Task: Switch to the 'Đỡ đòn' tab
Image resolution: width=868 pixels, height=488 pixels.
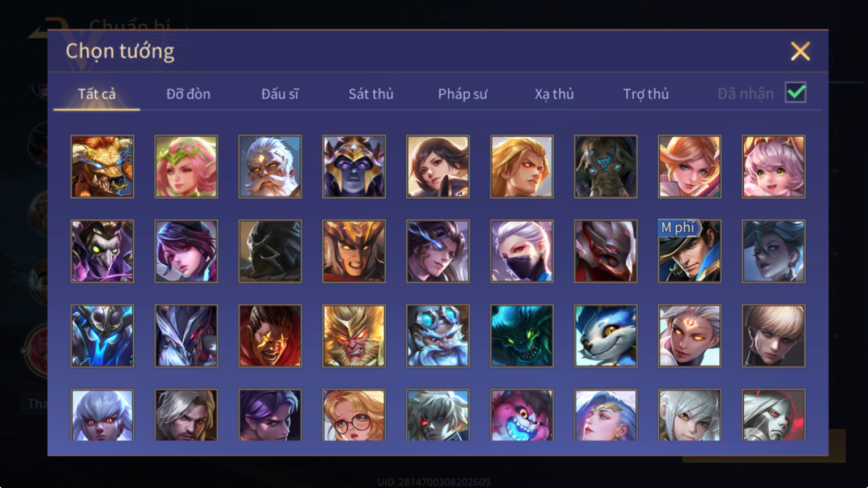Action: [x=188, y=94]
